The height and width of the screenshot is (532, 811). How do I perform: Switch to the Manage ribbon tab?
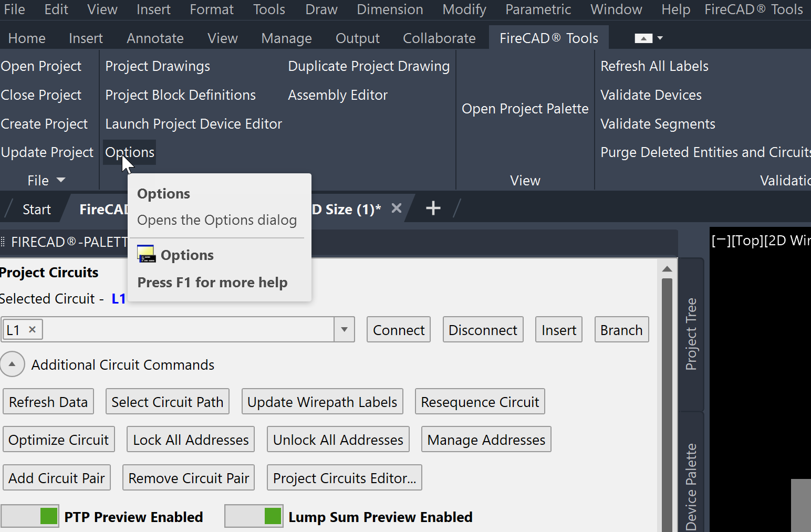(x=286, y=38)
